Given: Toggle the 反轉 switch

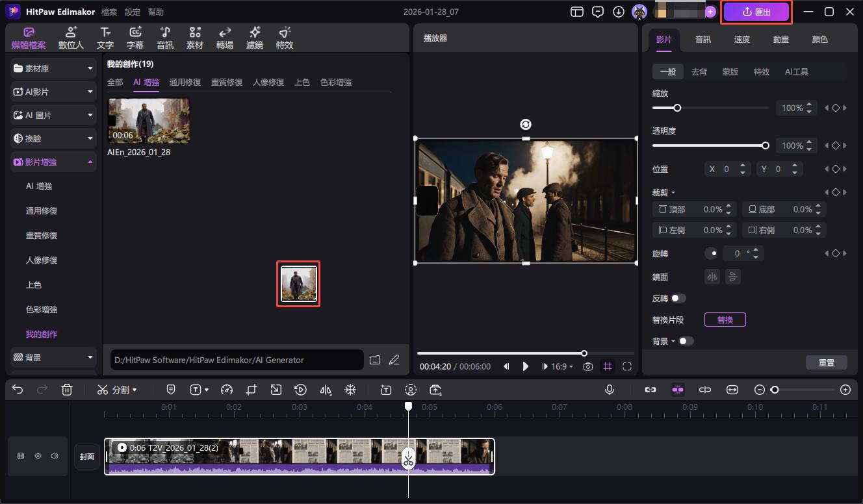Looking at the screenshot, I should [678, 298].
